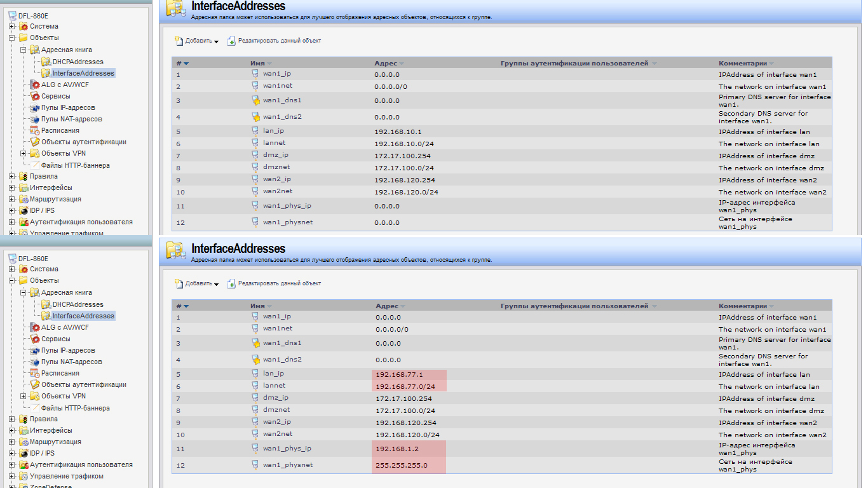Viewport: 868px width, 488px height.
Task: Click the highlighted address 192.168.77.0/24
Action: pyautogui.click(x=405, y=386)
